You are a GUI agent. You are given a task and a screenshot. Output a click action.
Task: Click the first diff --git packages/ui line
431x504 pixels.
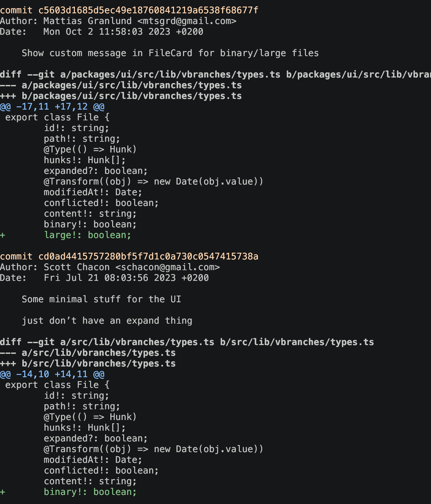(215, 75)
